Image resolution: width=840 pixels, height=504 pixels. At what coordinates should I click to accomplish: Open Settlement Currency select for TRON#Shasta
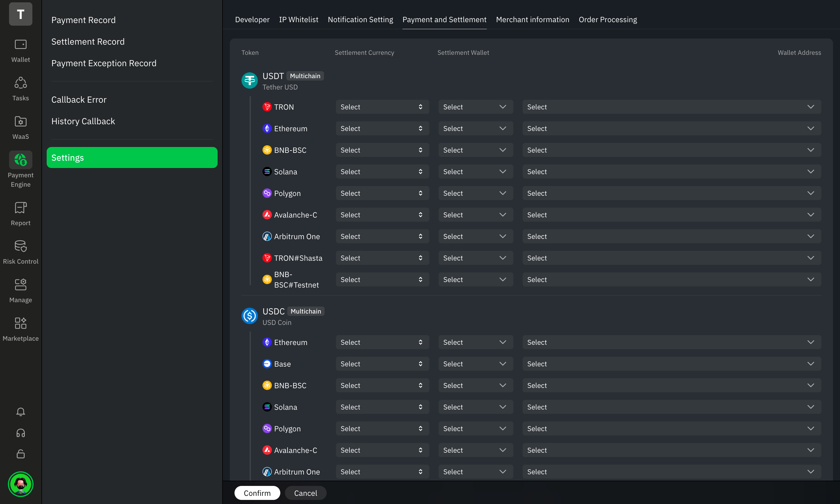[x=382, y=258]
